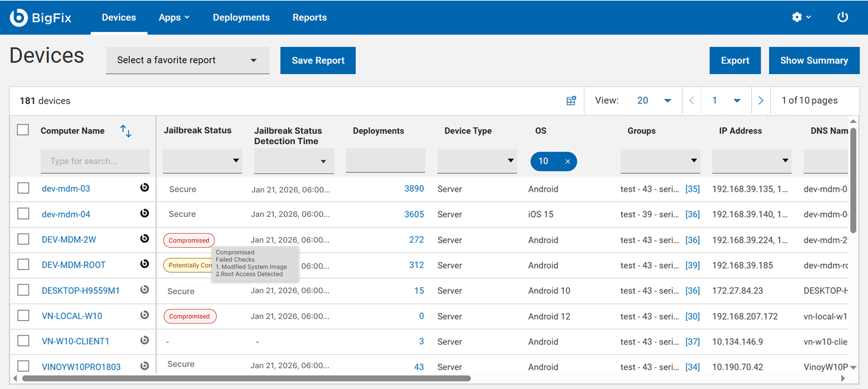Open device link DESKTOP-H9559M1
The width and height of the screenshot is (868, 389).
pyautogui.click(x=81, y=291)
